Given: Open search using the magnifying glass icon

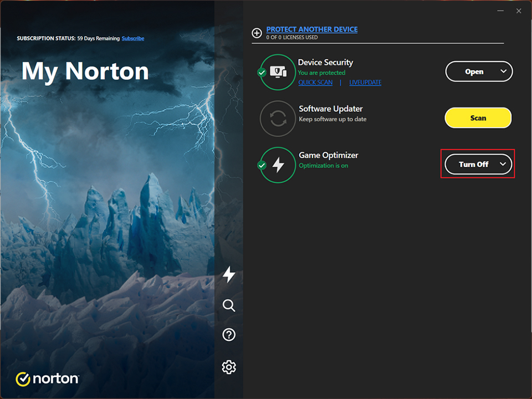Looking at the screenshot, I should [229, 305].
